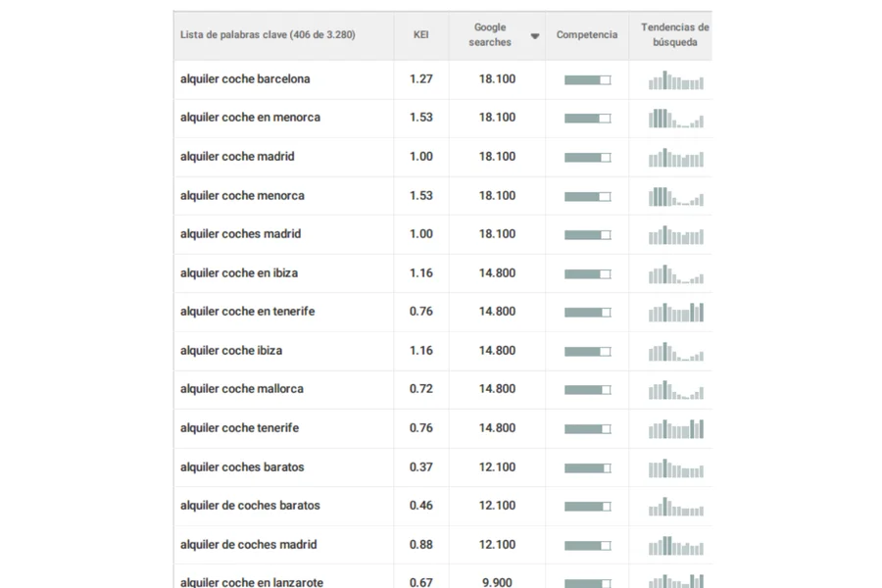This screenshot has height=588, width=882.
Task: Open trend chart for alquiler coche barcelona
Action: 675,80
